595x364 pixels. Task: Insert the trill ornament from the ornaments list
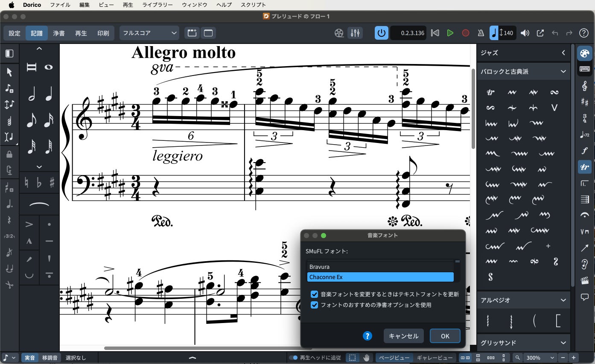tap(490, 92)
